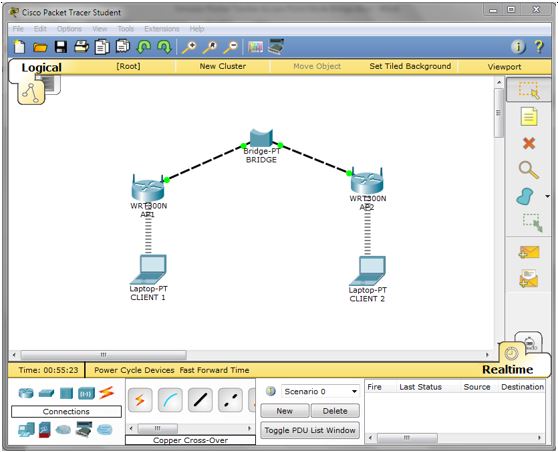Open file using folder toolbar icon

coord(40,47)
